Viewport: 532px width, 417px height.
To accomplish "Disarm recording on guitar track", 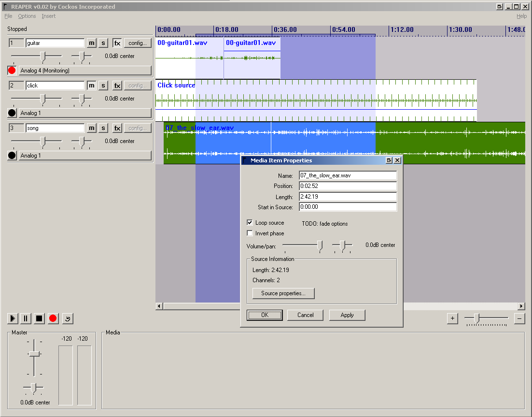I will (12, 71).
